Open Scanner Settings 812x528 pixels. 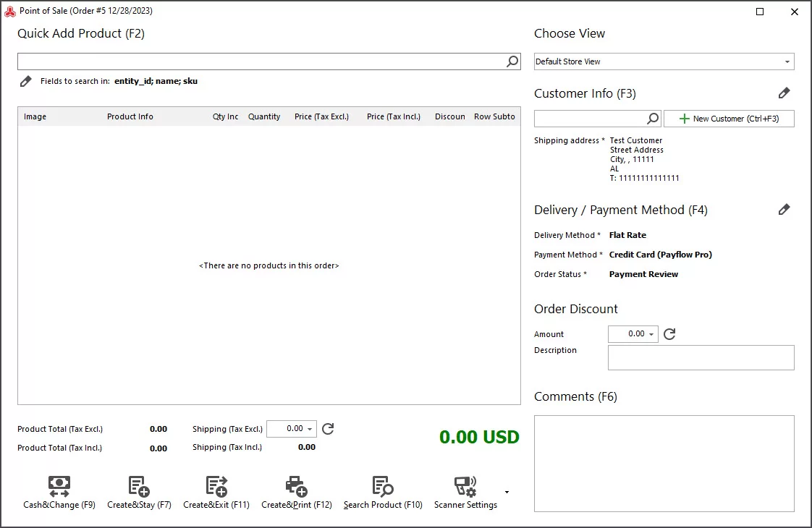[465, 493]
